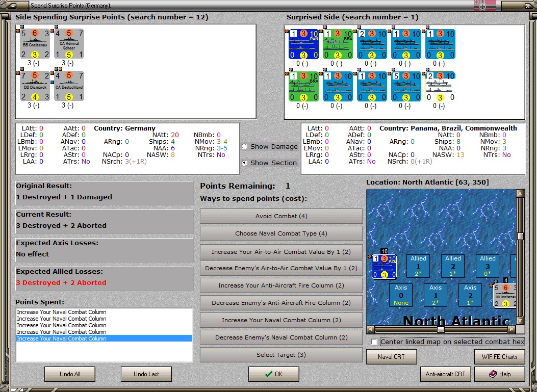Image resolution: width=537 pixels, height=392 pixels.
Task: Click the Undo All button
Action: (x=70, y=374)
